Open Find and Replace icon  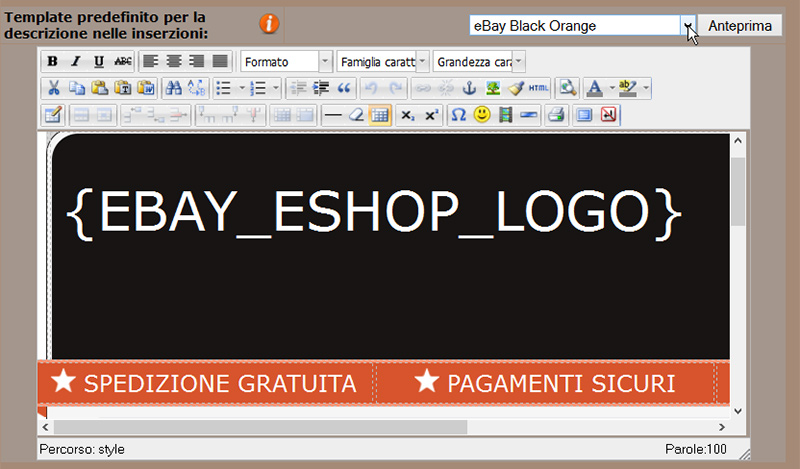[196, 88]
